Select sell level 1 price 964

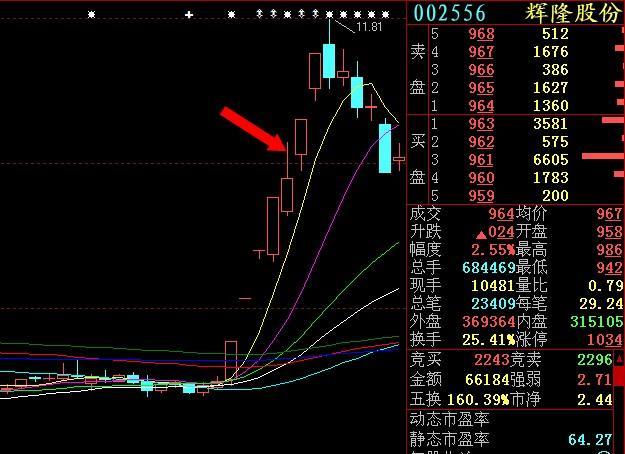click(x=481, y=106)
